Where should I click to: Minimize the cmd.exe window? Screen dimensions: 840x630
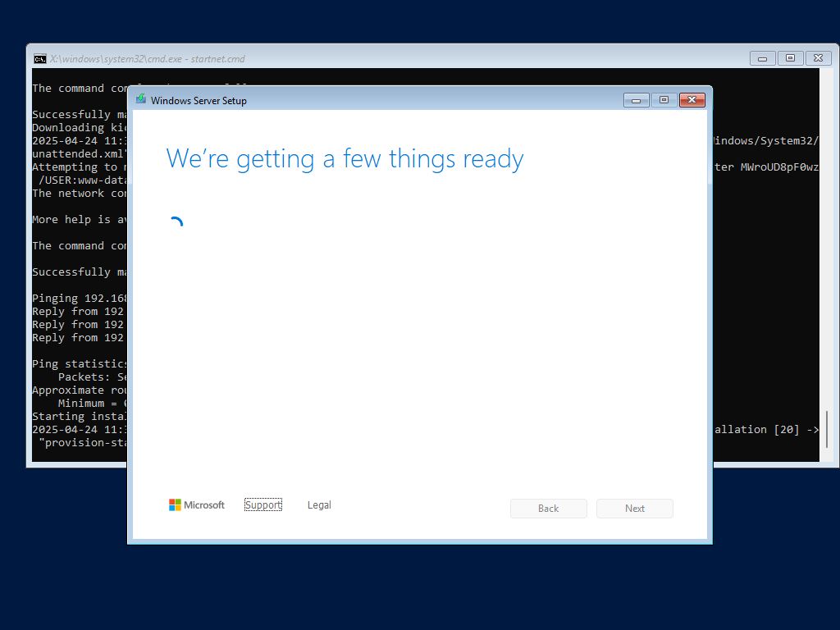click(762, 58)
